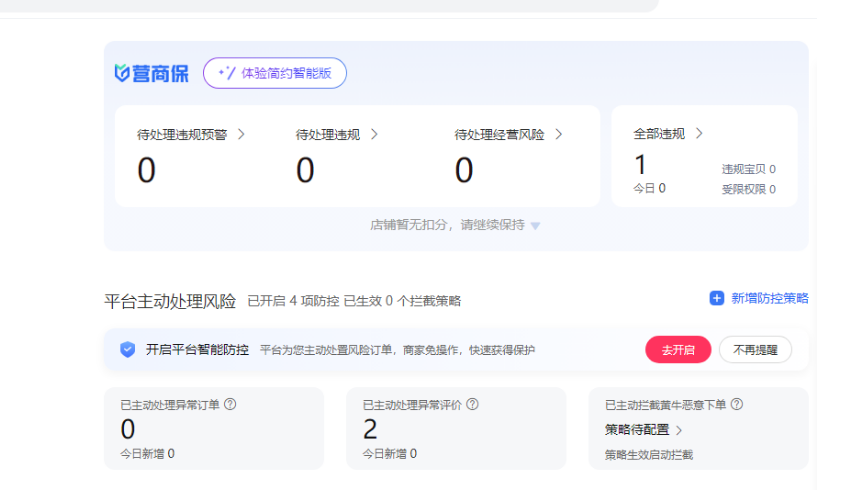Click help icon next to 已主动处理异常评价
The width and height of the screenshot is (856, 490).
(472, 404)
